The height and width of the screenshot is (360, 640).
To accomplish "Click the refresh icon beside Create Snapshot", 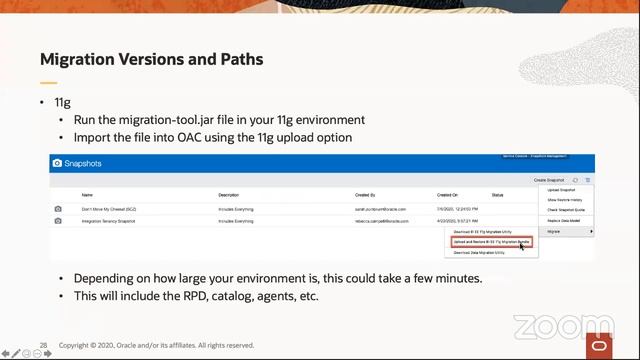I will (x=575, y=180).
